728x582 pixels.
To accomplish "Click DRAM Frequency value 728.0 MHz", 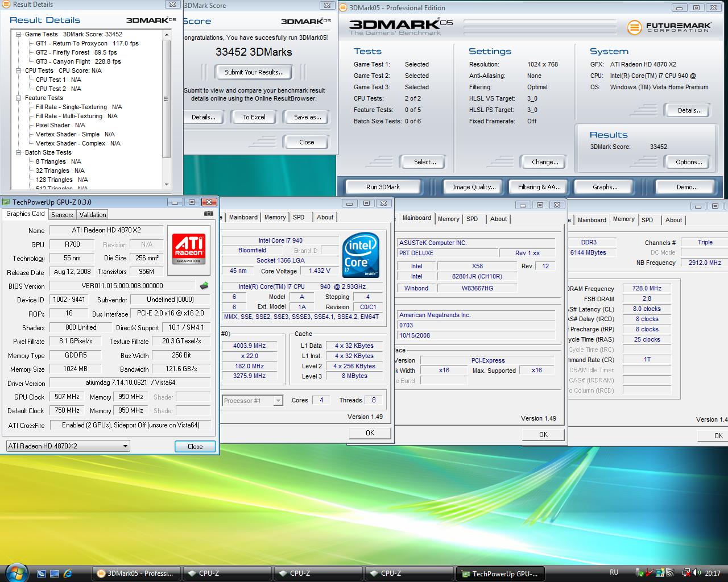I will coord(647,288).
